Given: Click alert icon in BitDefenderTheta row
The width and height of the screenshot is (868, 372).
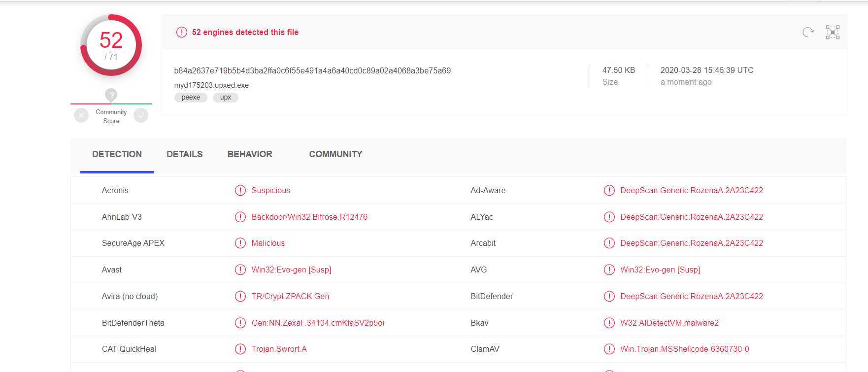Looking at the screenshot, I should coord(240,323).
